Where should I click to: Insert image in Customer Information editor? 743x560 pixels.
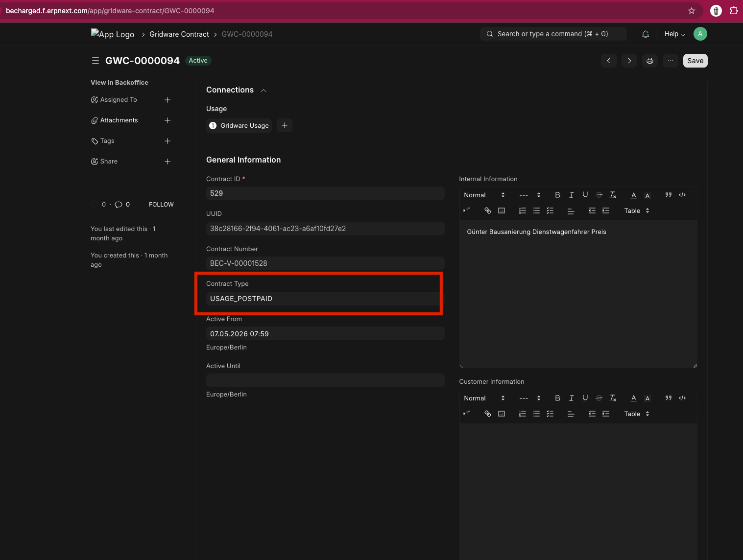pos(502,414)
